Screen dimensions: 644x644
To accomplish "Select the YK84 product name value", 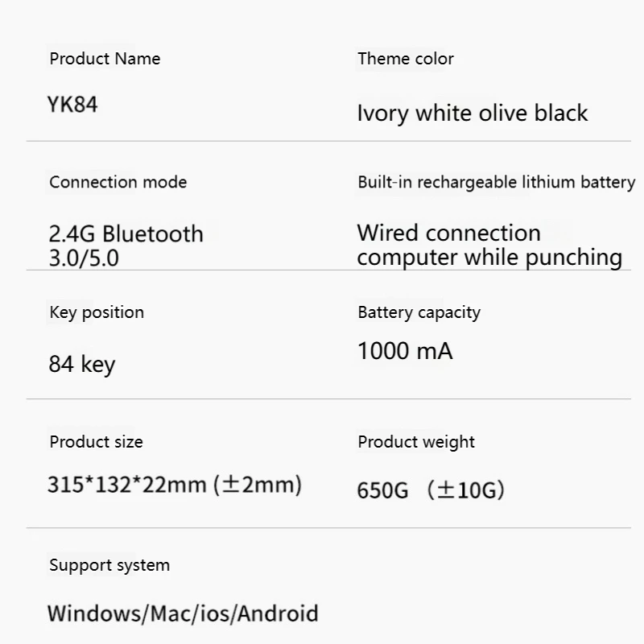I will 72,105.
